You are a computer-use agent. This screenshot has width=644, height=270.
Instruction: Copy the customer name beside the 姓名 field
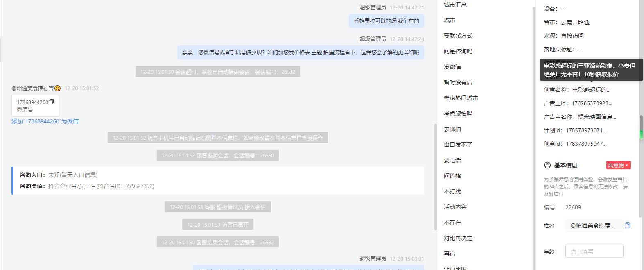tap(627, 225)
